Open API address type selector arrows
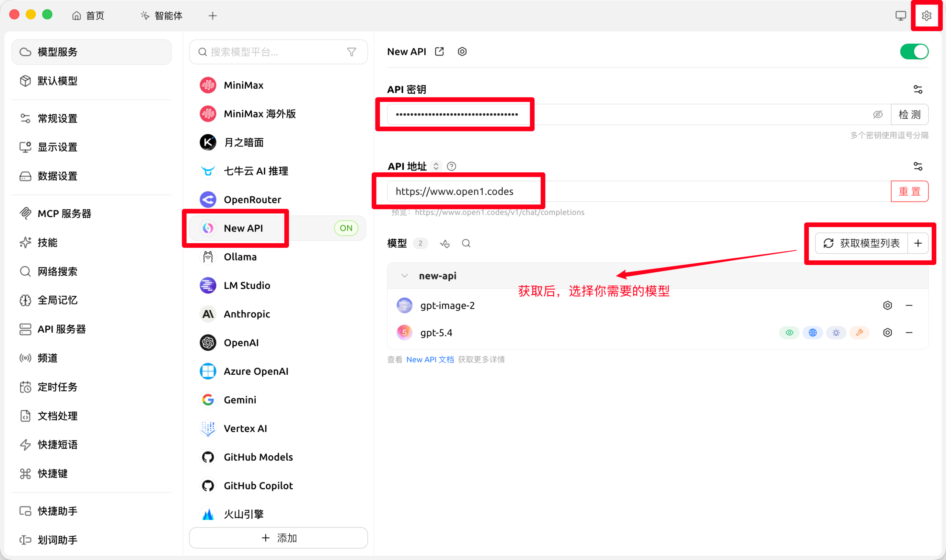 [x=436, y=166]
